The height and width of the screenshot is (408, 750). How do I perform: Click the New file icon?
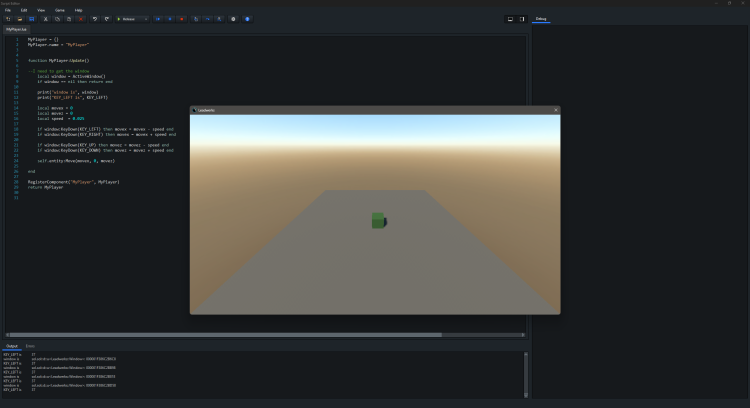8,19
